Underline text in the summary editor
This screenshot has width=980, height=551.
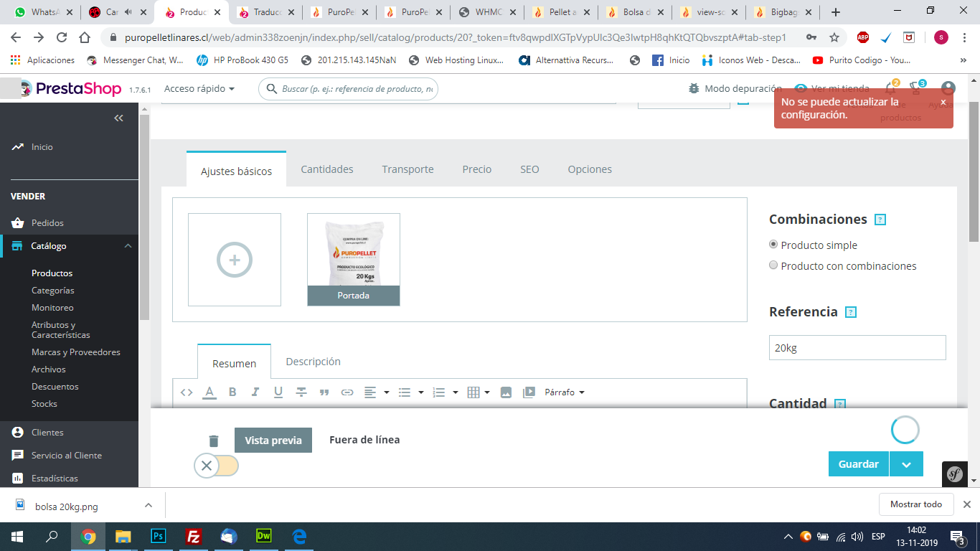[x=278, y=392]
